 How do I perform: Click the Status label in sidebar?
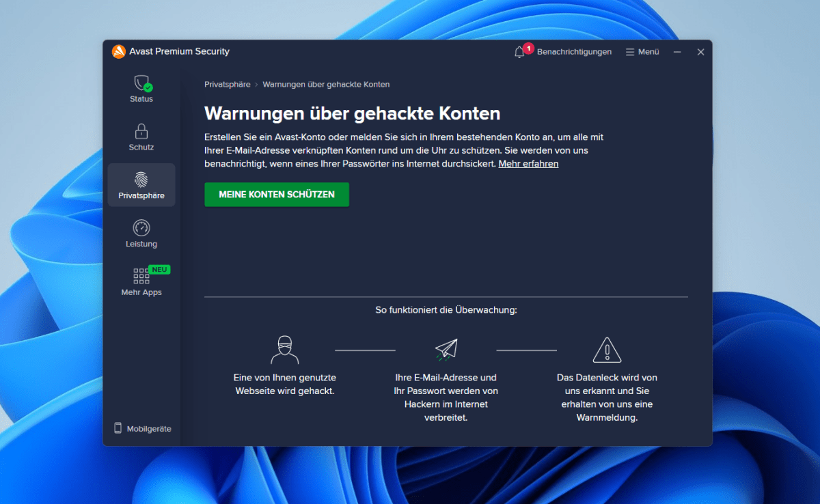click(x=141, y=99)
